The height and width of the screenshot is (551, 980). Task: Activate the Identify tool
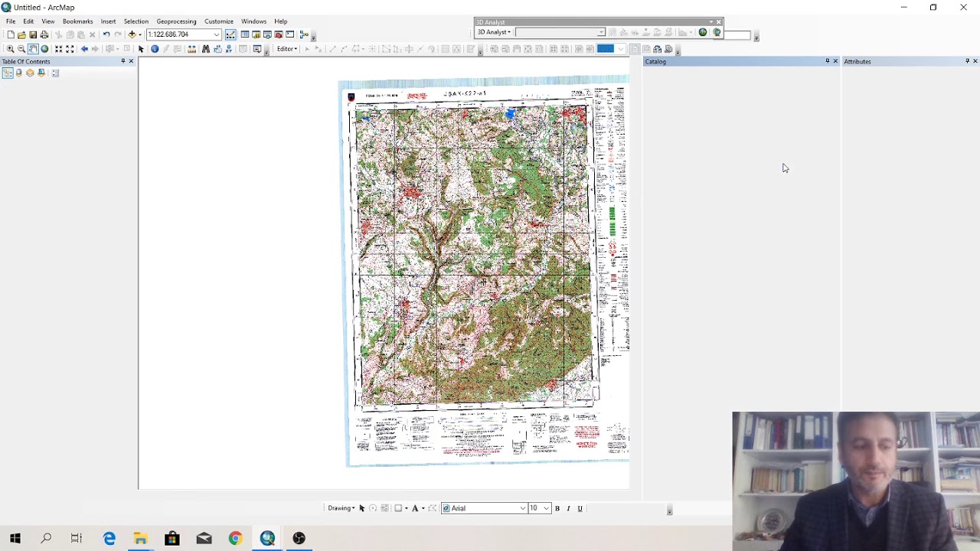tap(155, 49)
